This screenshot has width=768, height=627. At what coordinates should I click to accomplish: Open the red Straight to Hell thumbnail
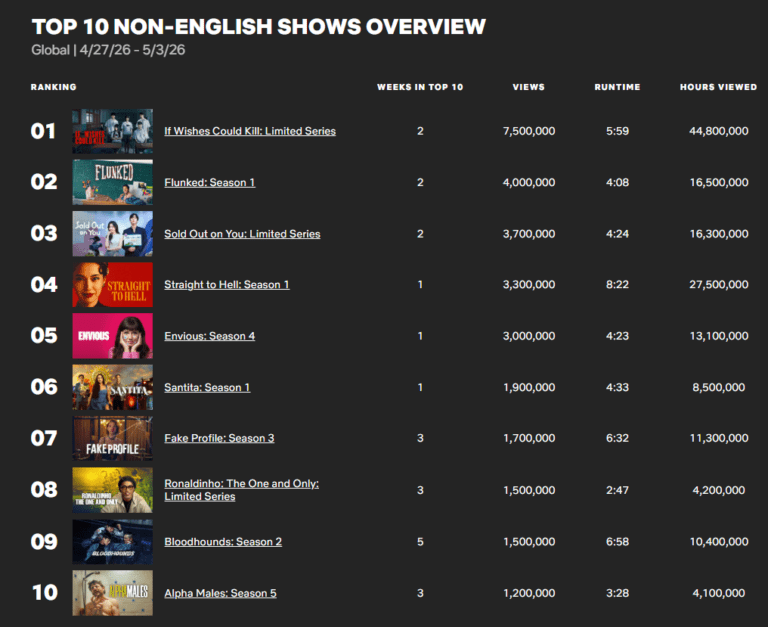113,285
